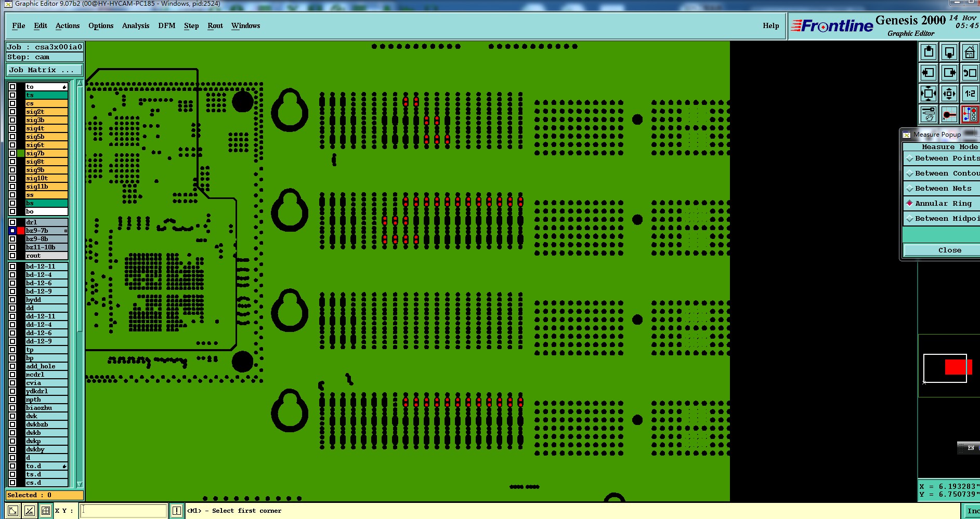Toggle the checkbox for layer bd-12-11

(x=12, y=267)
